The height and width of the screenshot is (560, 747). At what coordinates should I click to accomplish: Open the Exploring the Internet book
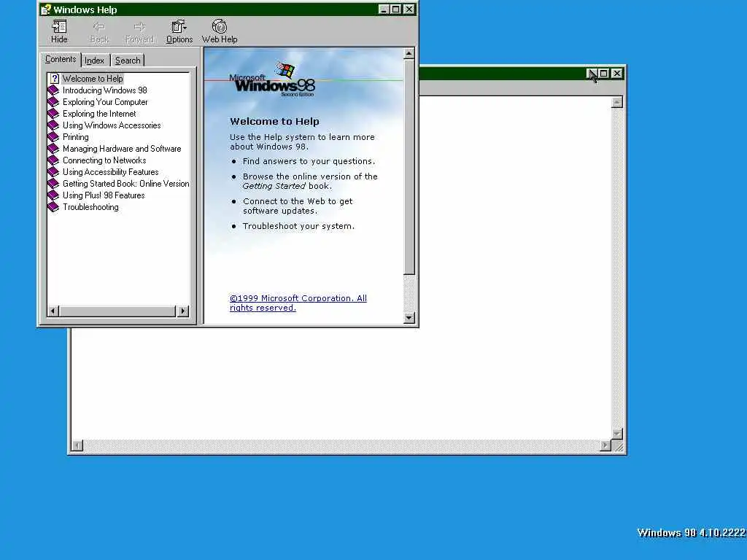pos(99,113)
